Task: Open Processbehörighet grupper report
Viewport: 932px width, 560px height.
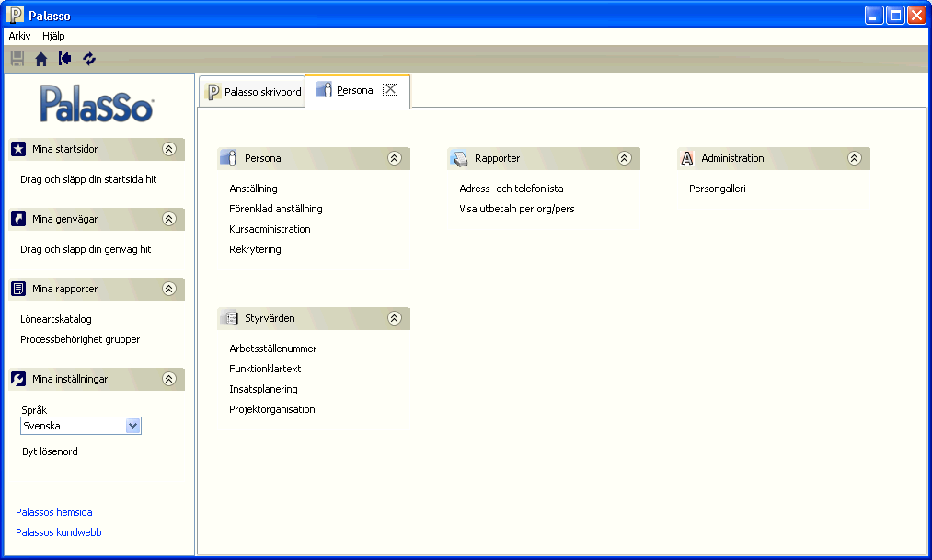Action: pyautogui.click(x=80, y=339)
